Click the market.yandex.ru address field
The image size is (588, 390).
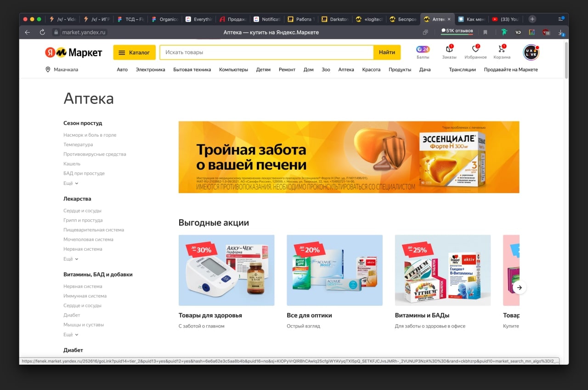[79, 32]
